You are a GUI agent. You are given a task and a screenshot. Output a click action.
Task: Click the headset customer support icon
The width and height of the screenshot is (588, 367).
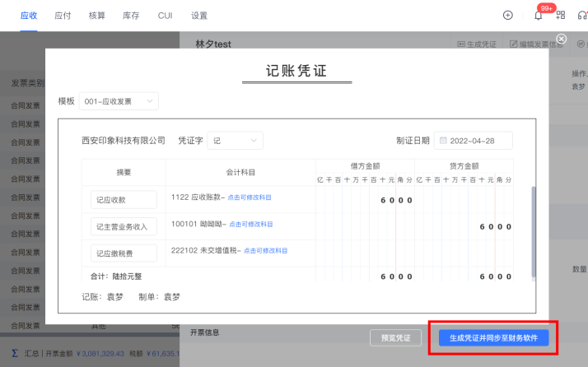click(582, 16)
